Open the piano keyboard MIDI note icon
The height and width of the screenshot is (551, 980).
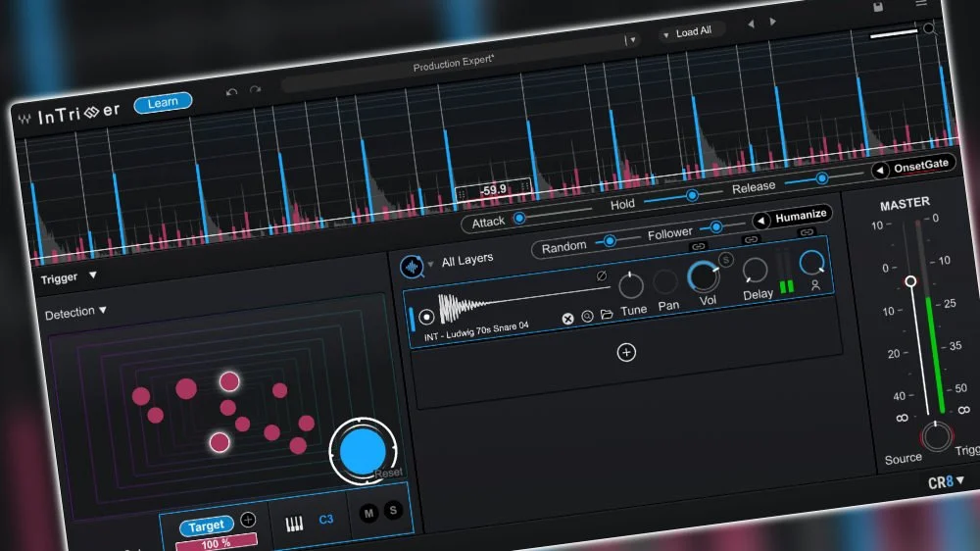pyautogui.click(x=294, y=525)
